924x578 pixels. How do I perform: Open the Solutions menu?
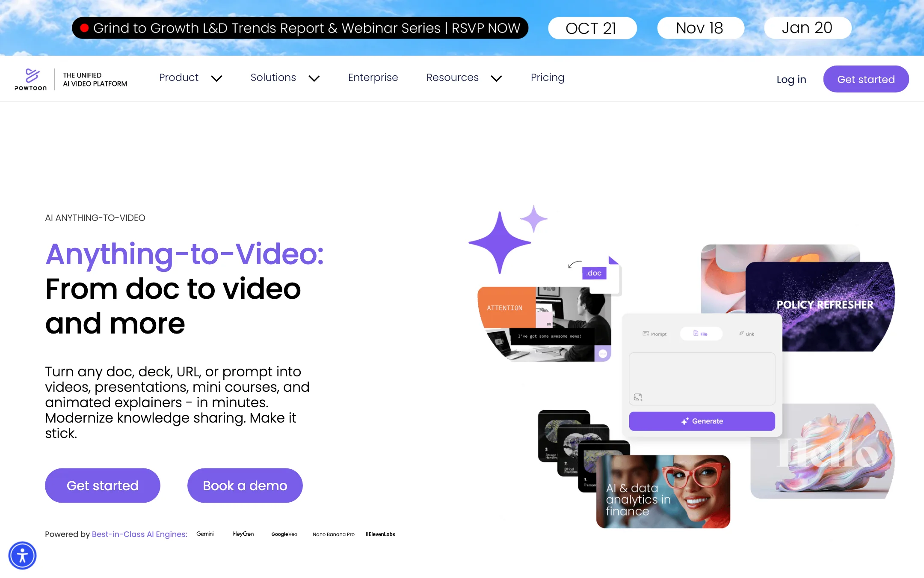(x=273, y=77)
